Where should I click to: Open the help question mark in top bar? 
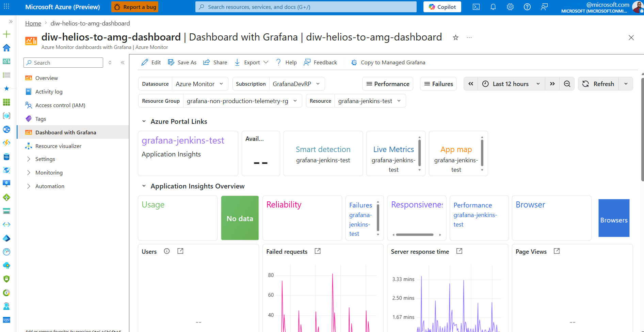[527, 7]
